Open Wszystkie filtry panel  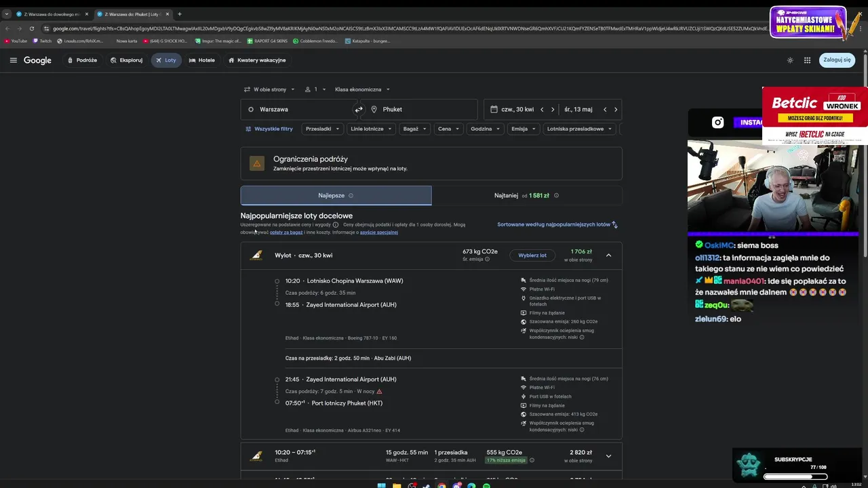coord(269,129)
